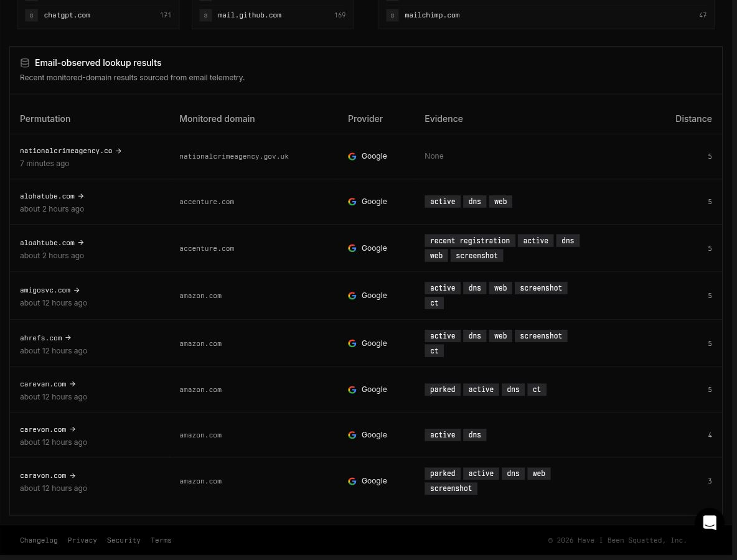Click the favicon icon beside chatgpt.com
This screenshot has width=737, height=560.
[32, 15]
